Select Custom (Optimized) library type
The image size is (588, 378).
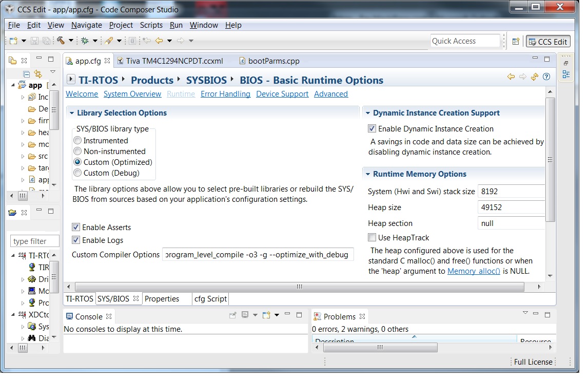click(77, 162)
